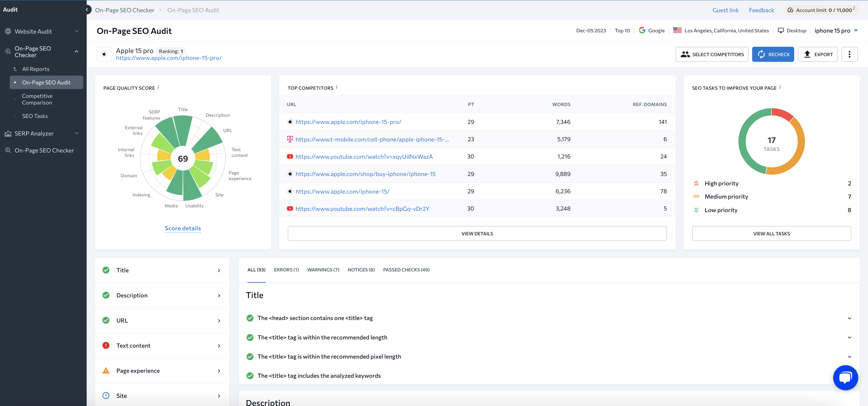The image size is (868, 406).
Task: Expand the Website Audit menu section
Action: [77, 31]
